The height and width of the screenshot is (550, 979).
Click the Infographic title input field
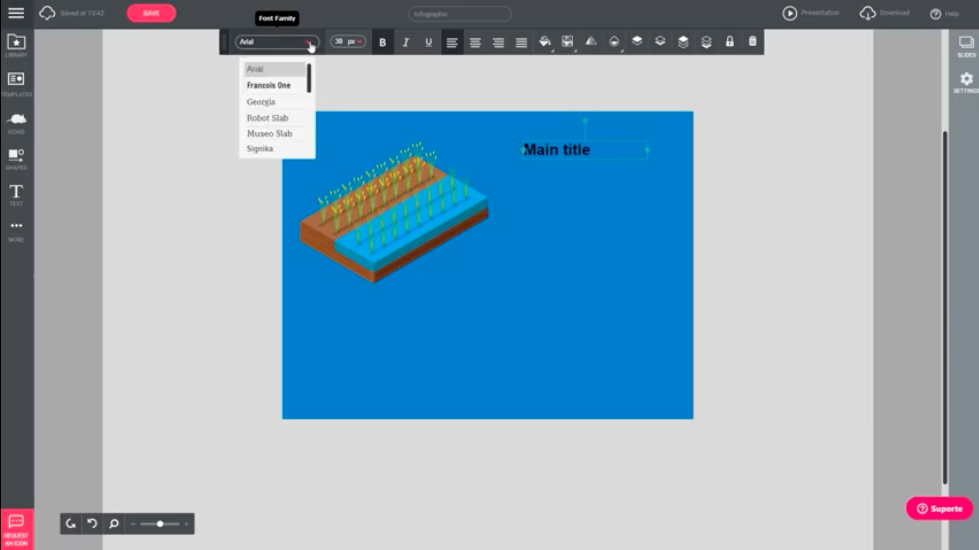tap(459, 14)
